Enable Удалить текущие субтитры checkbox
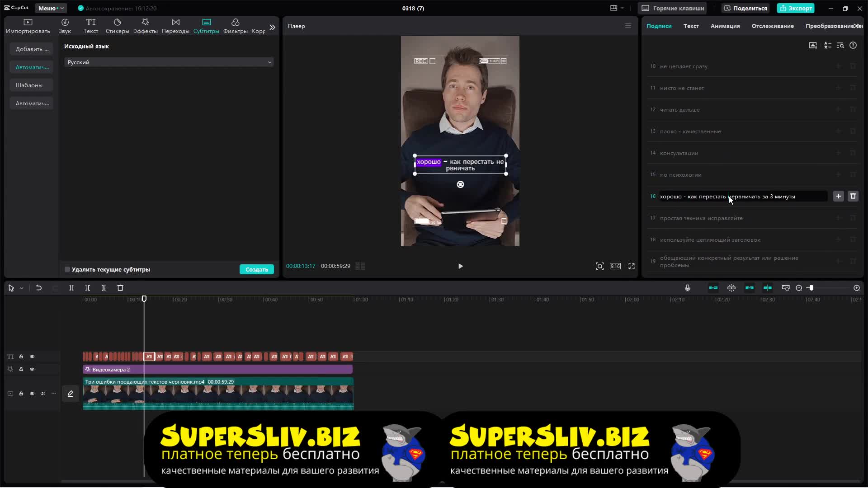Viewport: 868px width, 488px height. (x=67, y=269)
